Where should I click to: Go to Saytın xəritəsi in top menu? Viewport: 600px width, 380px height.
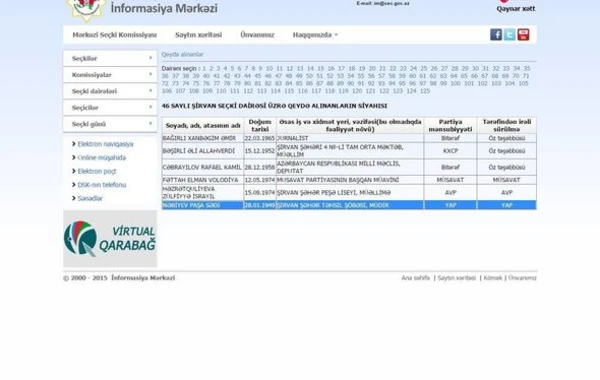[x=198, y=35]
